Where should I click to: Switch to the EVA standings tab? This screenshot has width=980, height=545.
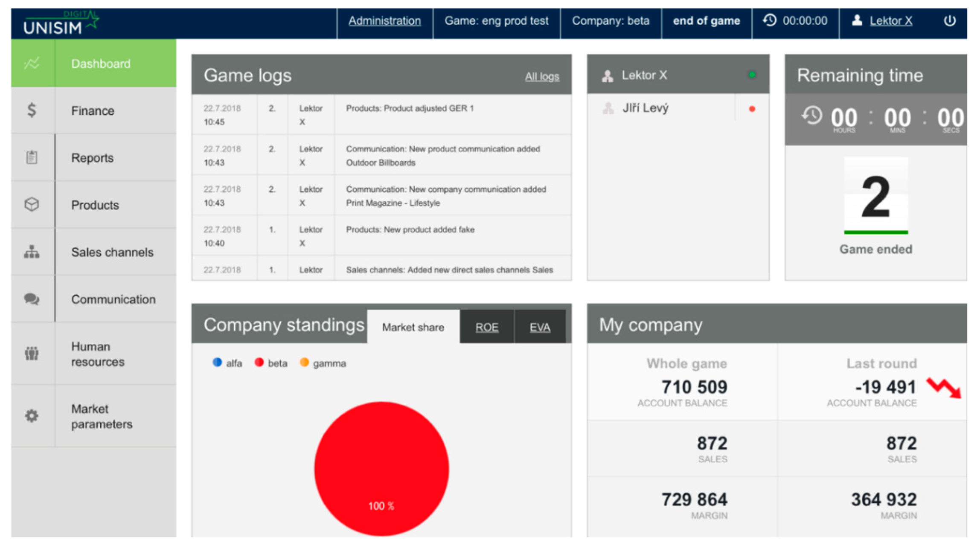pos(540,327)
